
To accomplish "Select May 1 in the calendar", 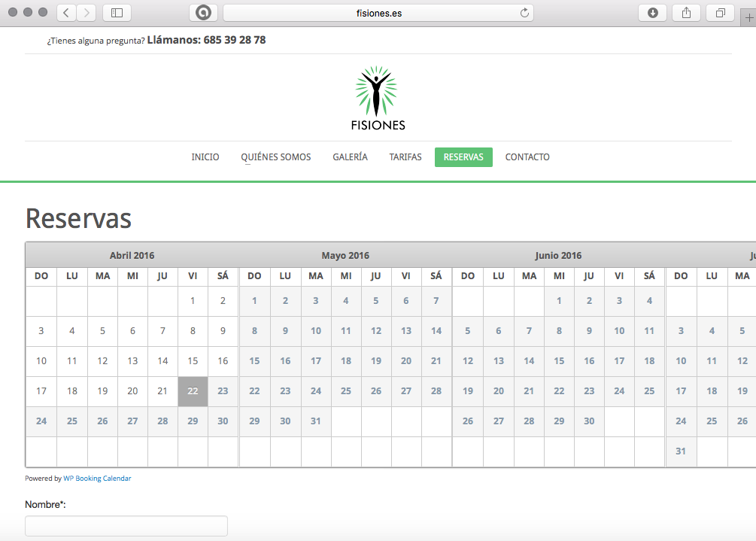I will [254, 301].
